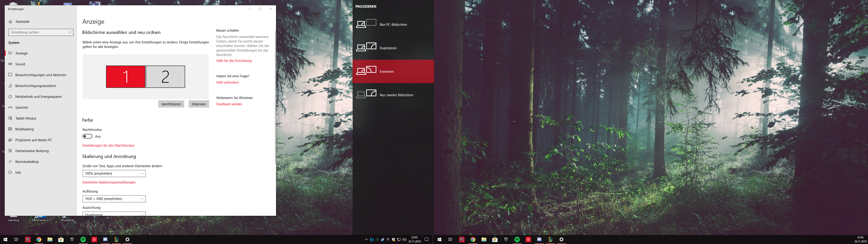Expand the Ausrichtung dropdown
This screenshot has width=868, height=244.
coord(114,214)
